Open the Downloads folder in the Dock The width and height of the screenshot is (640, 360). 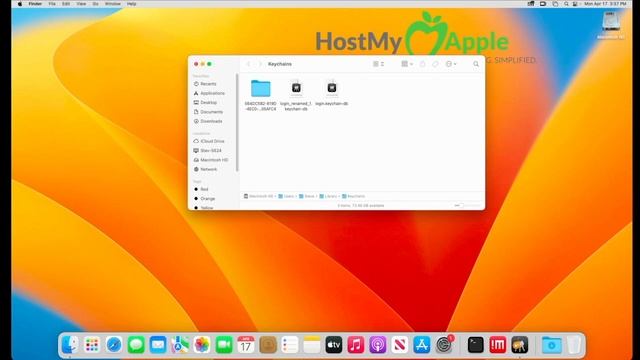click(x=551, y=345)
